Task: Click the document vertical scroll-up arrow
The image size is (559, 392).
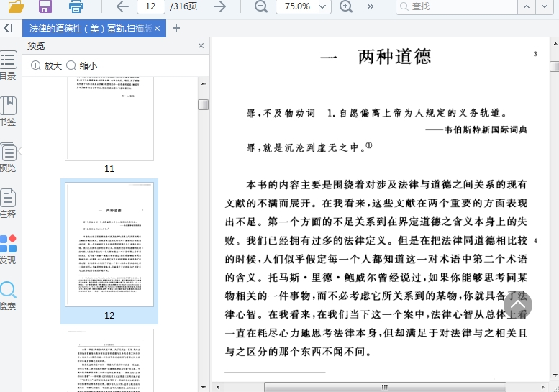Action: coord(555,44)
